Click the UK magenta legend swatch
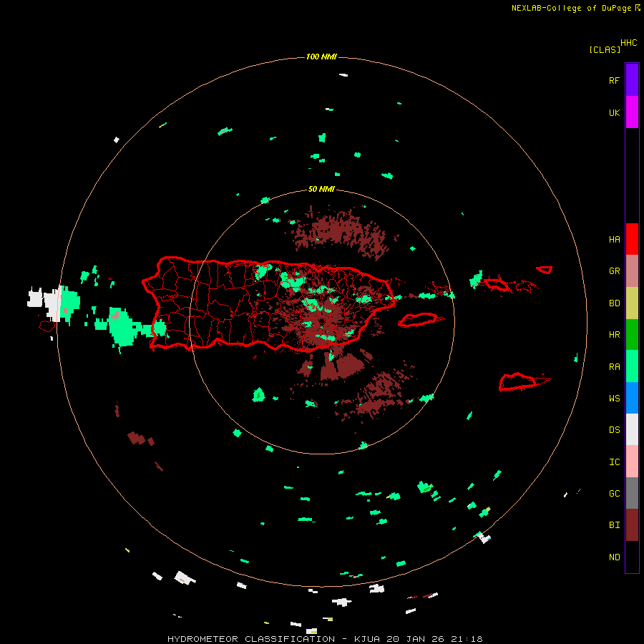644x644 pixels. coord(632,112)
